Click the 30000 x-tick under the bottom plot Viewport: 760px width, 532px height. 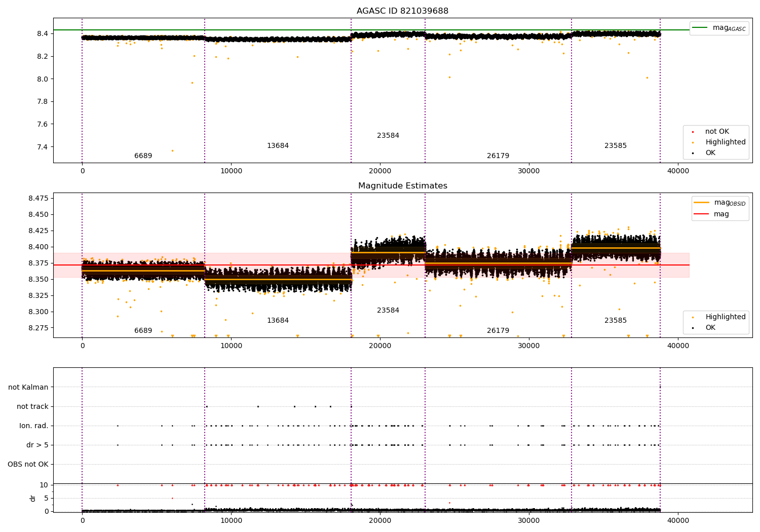click(x=529, y=520)
